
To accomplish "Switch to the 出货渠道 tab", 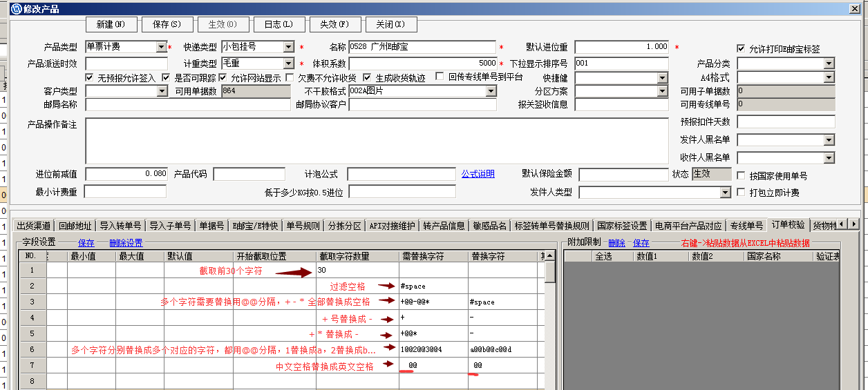I will (34, 226).
